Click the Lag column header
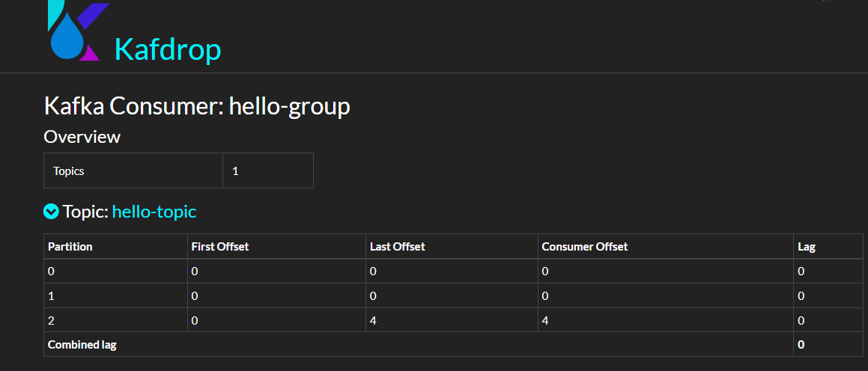Image resolution: width=868 pixels, height=371 pixels. coord(807,247)
